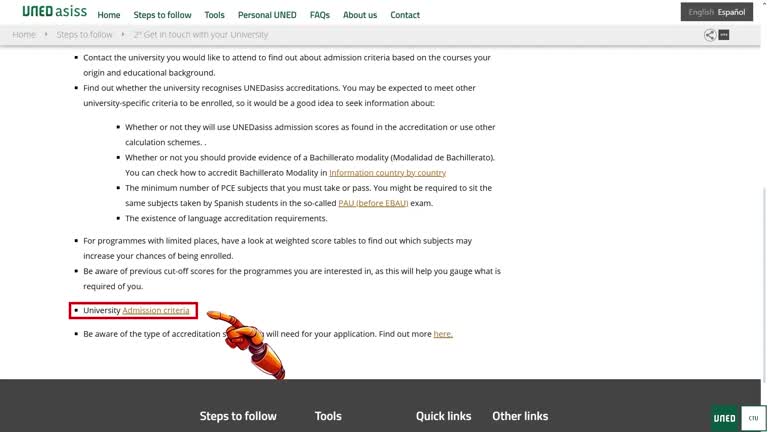
Task: Click the footer Tools heading
Action: pos(328,416)
